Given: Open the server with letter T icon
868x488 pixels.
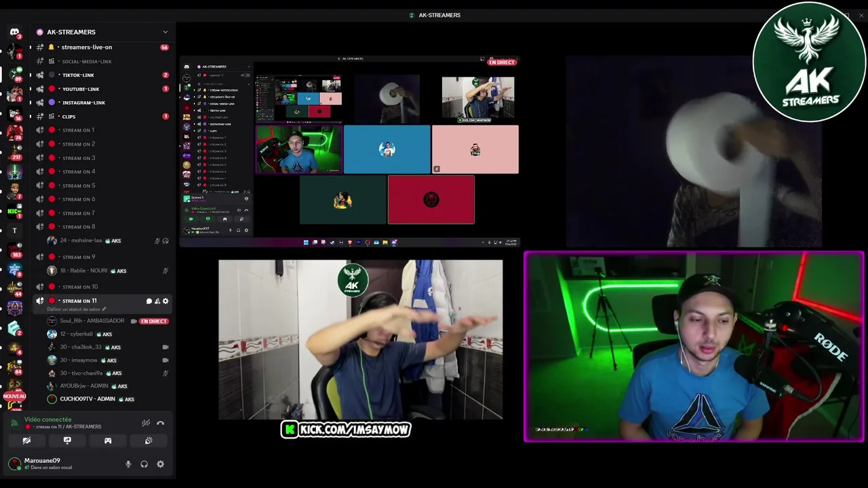Looking at the screenshot, I should point(14,230).
